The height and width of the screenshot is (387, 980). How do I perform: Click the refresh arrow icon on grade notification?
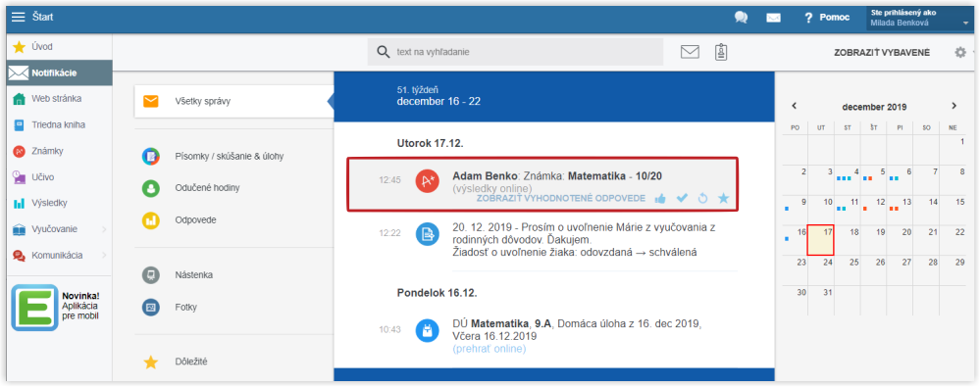click(702, 199)
